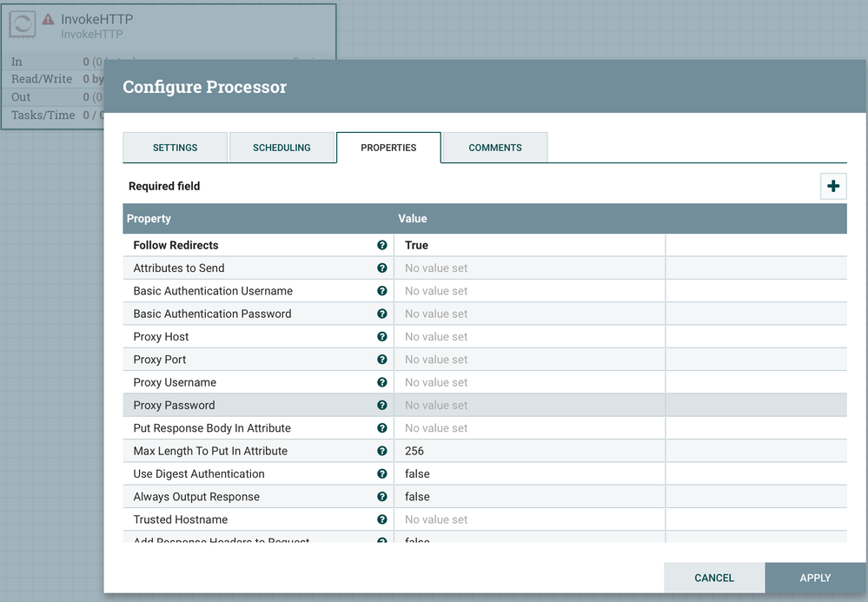Click the InvokeHTTP processor title on canvas
The width and height of the screenshot is (868, 602).
click(96, 19)
